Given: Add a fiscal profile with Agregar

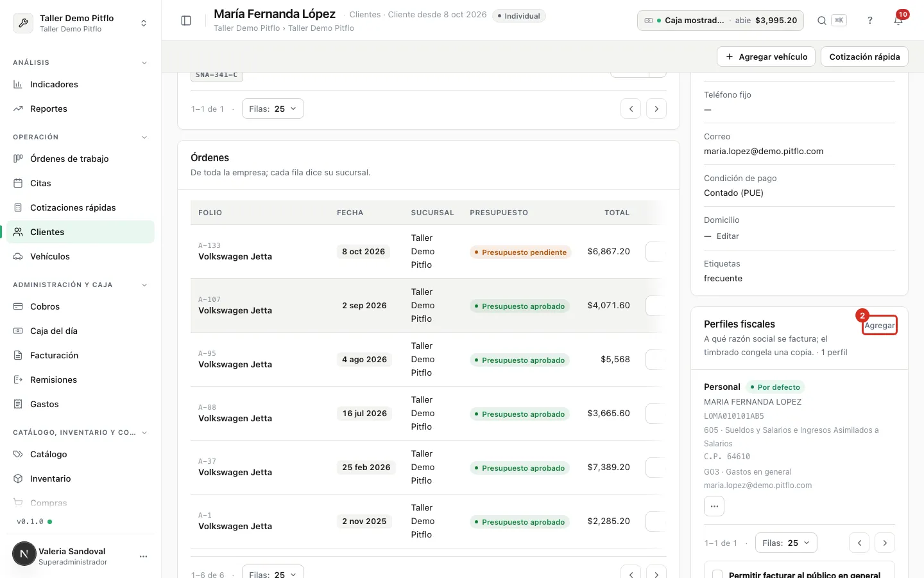Looking at the screenshot, I should point(880,326).
